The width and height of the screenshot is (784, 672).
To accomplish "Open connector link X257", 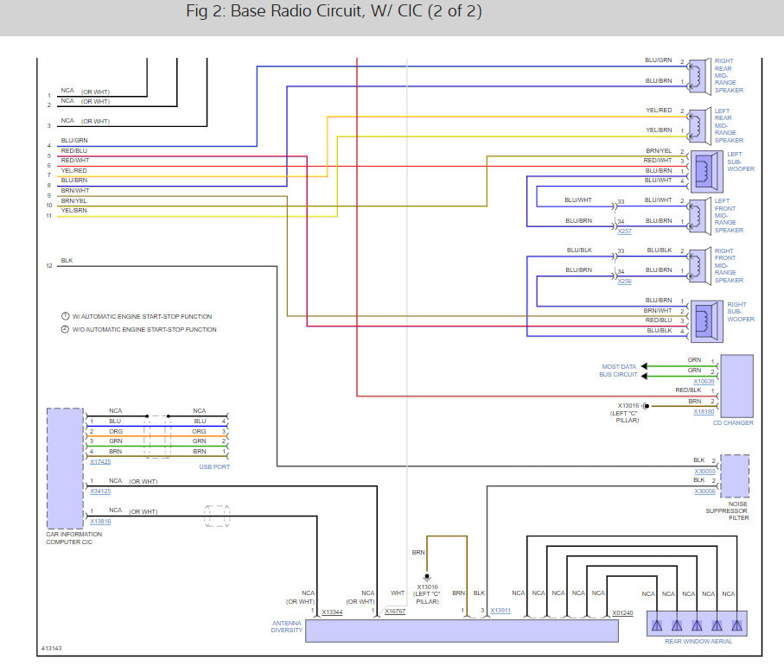I will tap(624, 231).
